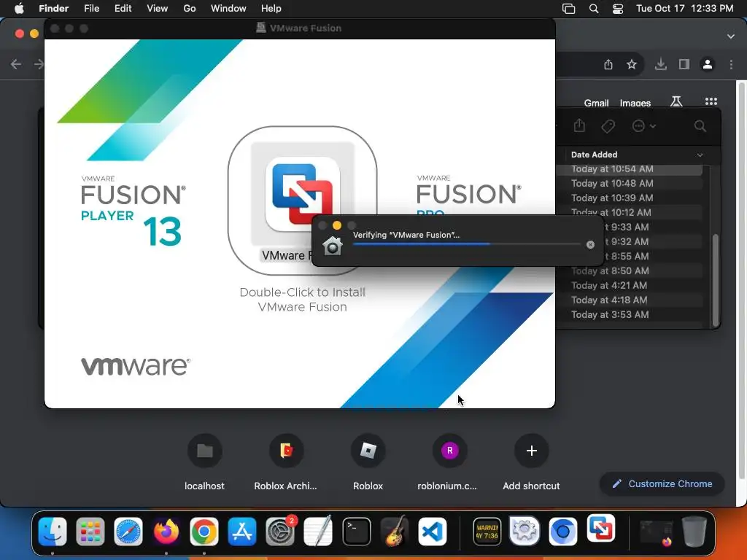Viewport: 747px width, 560px height.
Task: Open the File menu
Action: coord(91,8)
